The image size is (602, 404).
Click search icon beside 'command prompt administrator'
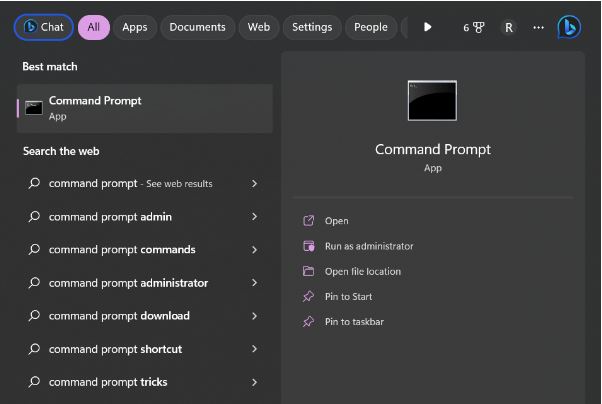pos(34,283)
